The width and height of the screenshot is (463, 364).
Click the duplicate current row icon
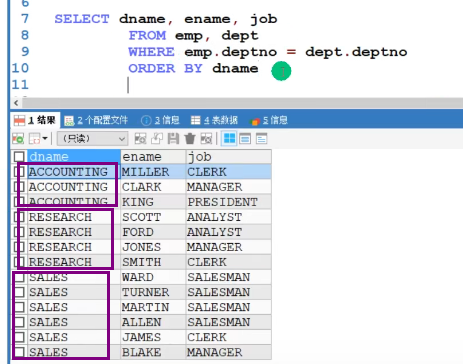157,138
